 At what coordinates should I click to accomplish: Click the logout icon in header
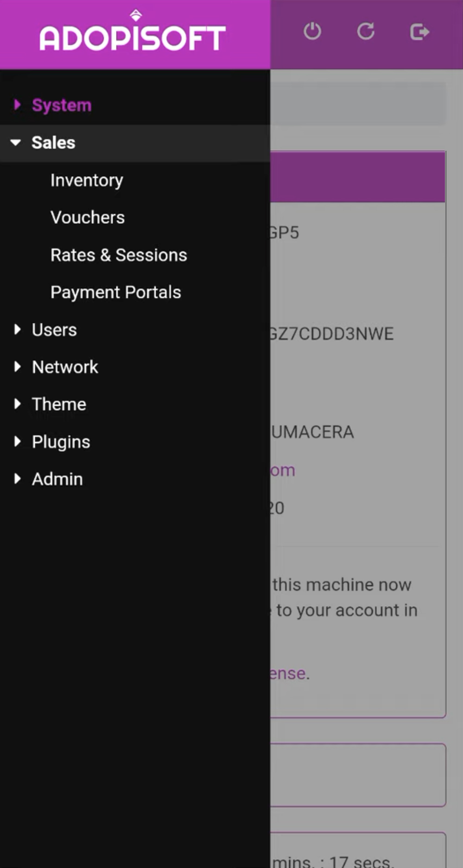click(x=419, y=32)
